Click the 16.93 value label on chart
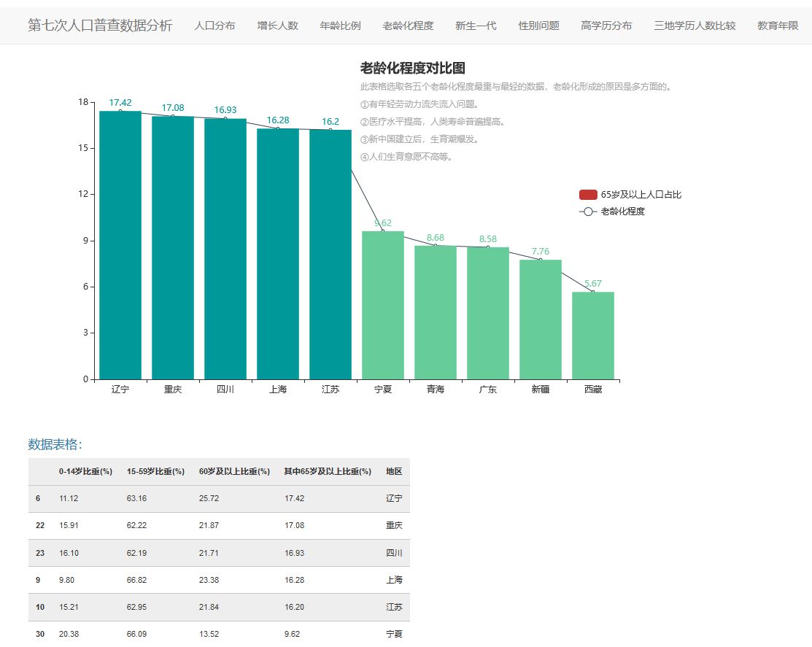Image resolution: width=812 pixels, height=647 pixels. pos(225,109)
